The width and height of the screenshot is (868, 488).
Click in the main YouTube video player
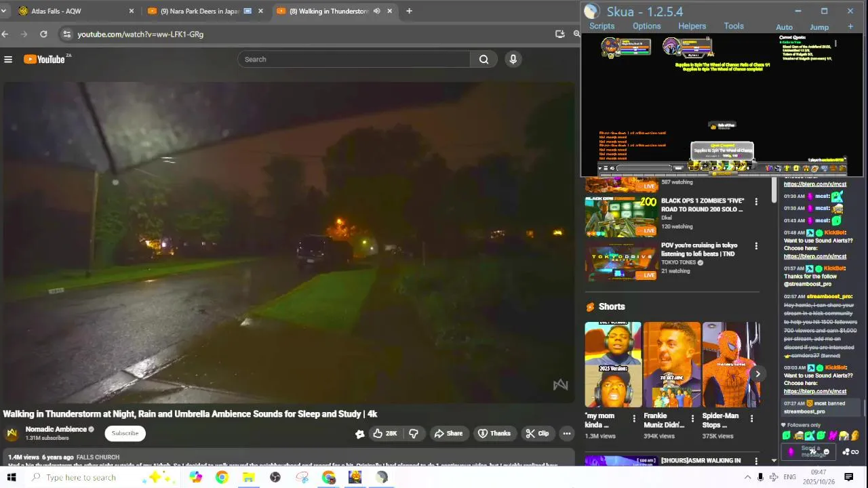pyautogui.click(x=288, y=243)
